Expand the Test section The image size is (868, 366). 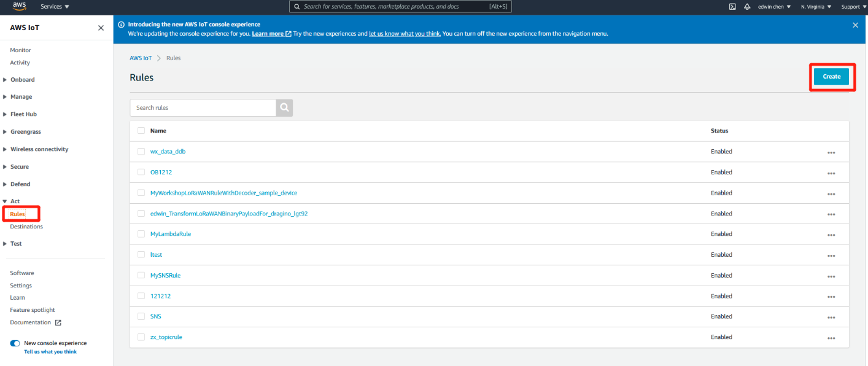click(x=12, y=244)
